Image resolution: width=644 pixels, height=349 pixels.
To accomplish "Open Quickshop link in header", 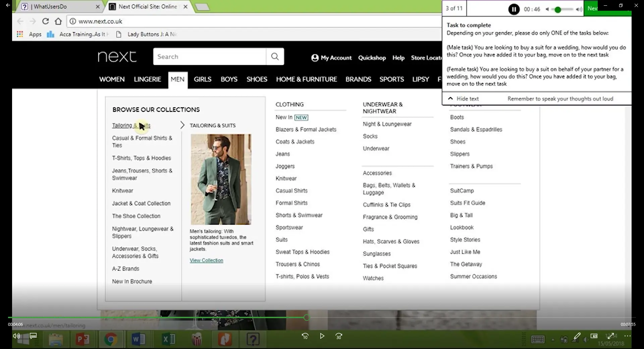I will click(372, 58).
